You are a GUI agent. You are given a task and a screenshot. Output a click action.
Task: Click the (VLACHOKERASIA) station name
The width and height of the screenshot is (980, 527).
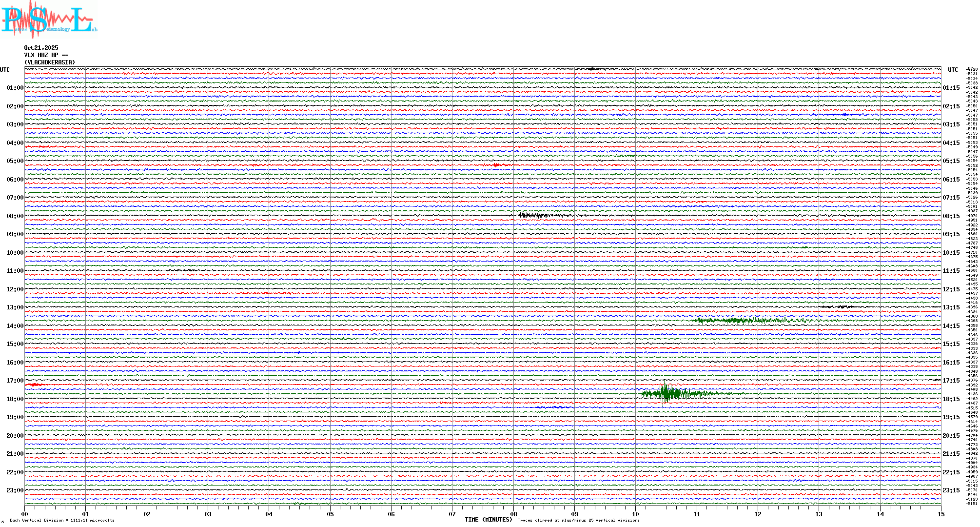(50, 62)
